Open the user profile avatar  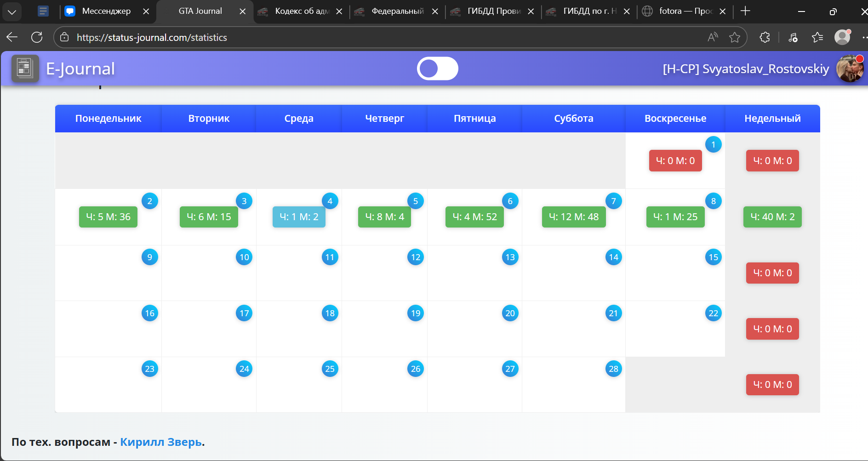[x=849, y=69]
